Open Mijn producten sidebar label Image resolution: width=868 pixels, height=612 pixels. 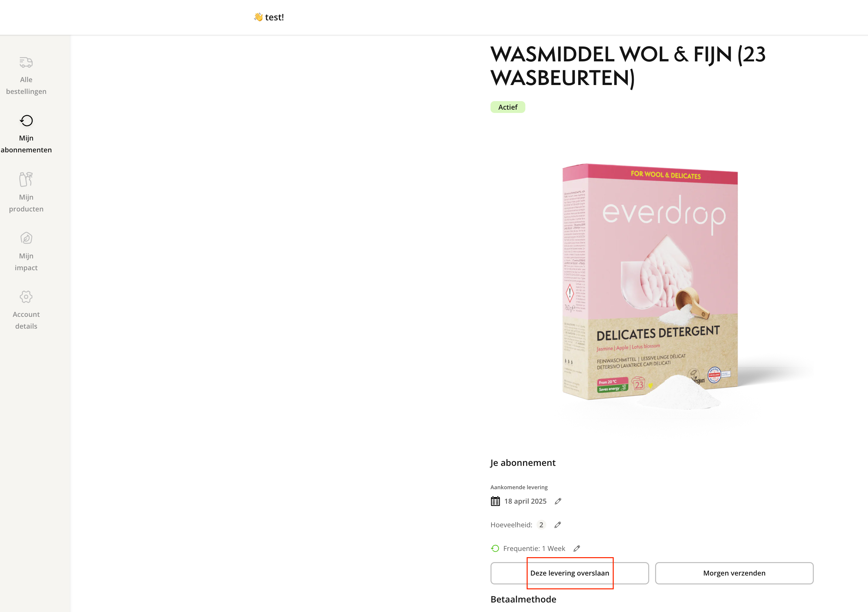(26, 203)
